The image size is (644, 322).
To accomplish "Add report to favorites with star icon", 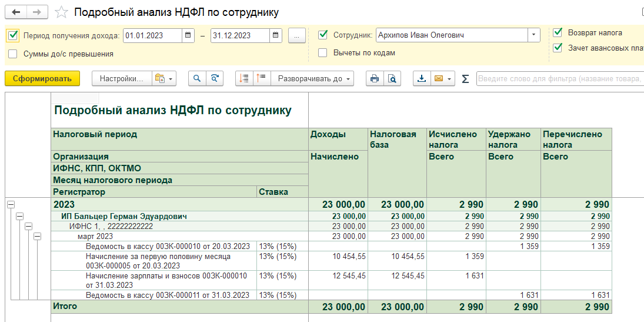I will [61, 12].
